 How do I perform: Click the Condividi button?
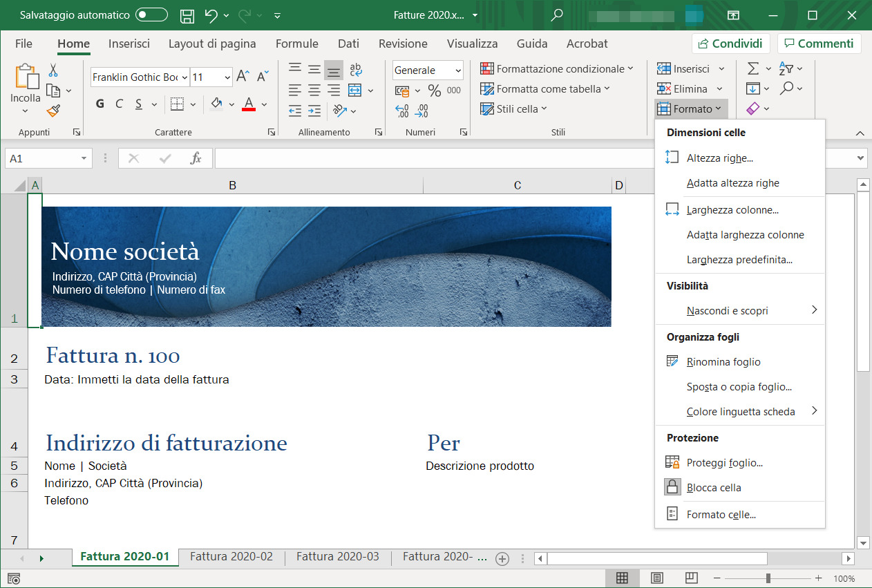coord(731,44)
